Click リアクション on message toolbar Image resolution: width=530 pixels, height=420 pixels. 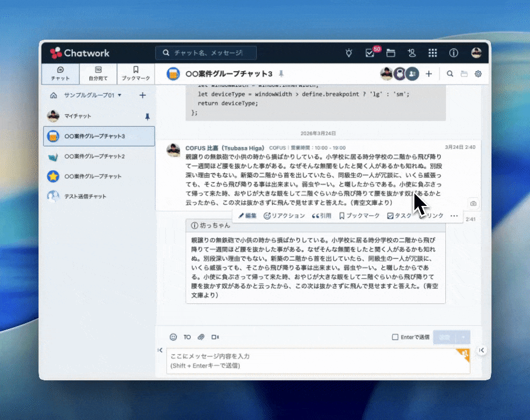284,216
